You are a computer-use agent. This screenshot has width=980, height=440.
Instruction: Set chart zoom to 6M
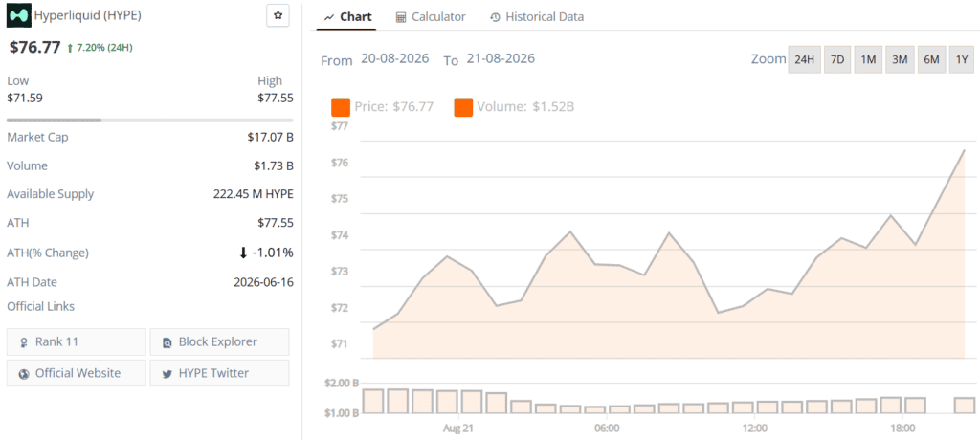pyautogui.click(x=931, y=60)
